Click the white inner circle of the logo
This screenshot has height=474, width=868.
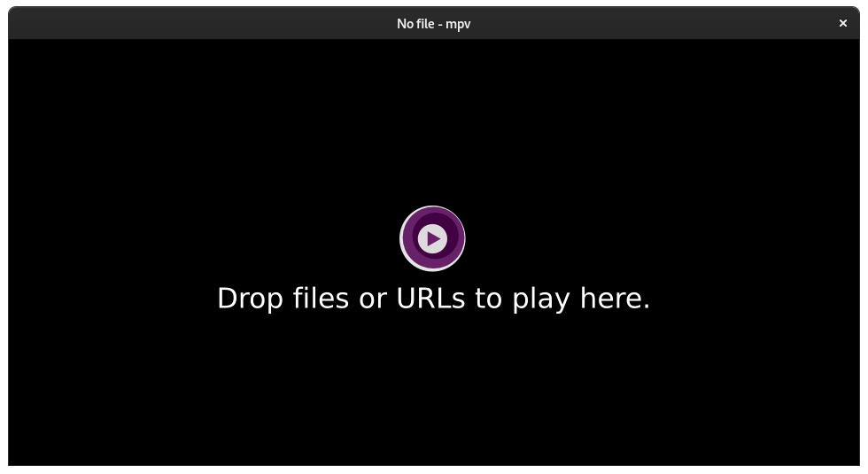pos(432,238)
